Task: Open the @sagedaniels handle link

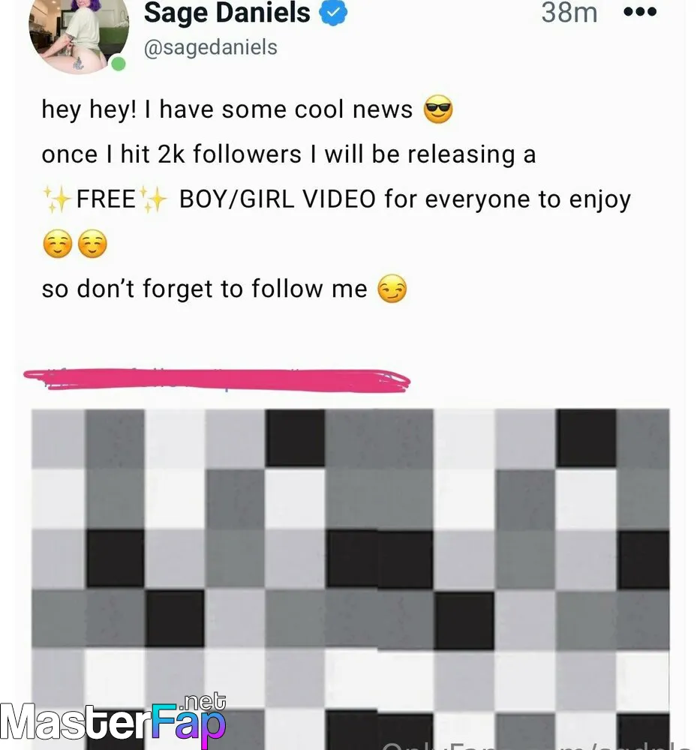Action: pos(211,47)
